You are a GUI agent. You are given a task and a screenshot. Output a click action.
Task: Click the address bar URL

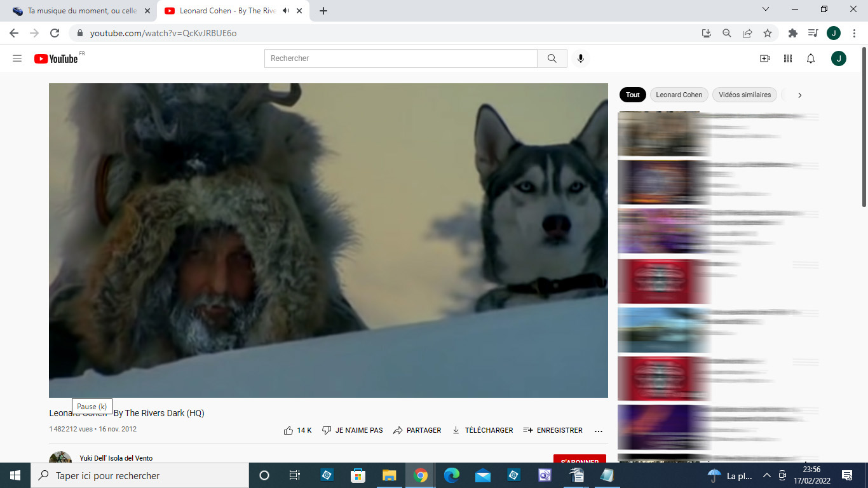coord(163,33)
